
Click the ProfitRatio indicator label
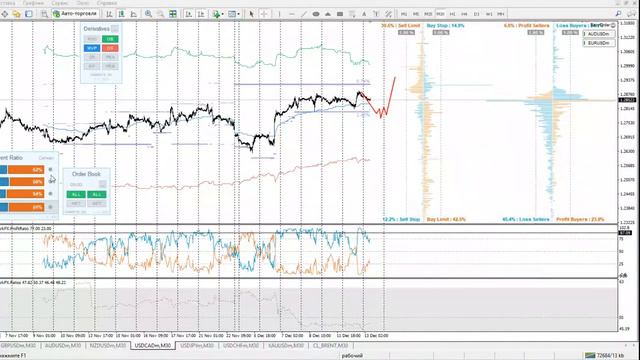[26, 229]
